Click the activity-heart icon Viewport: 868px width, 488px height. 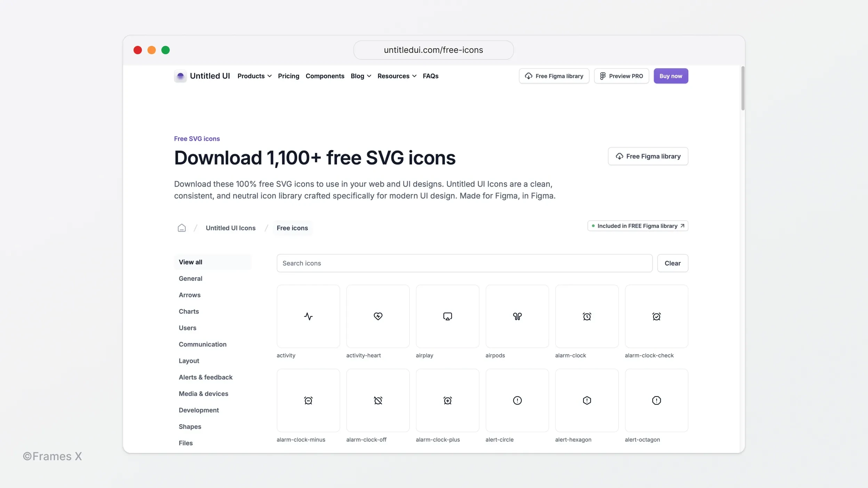pos(378,316)
